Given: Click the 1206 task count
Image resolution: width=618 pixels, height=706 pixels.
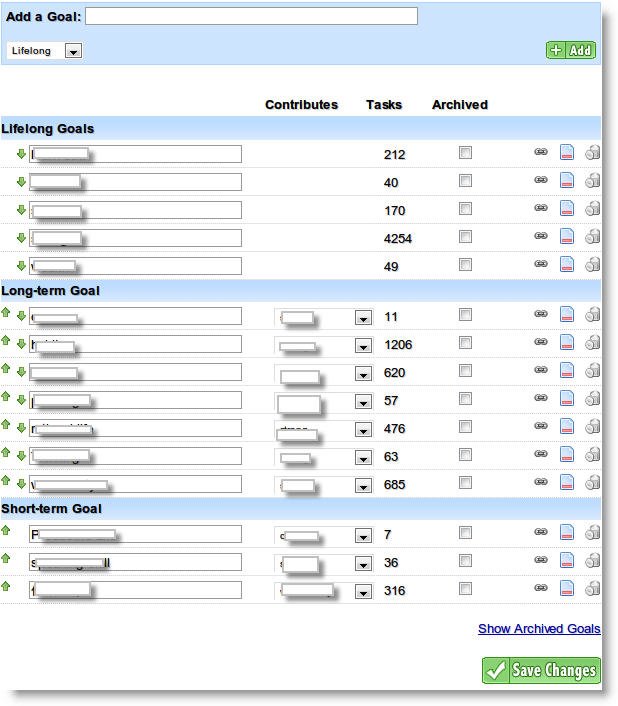Looking at the screenshot, I should tap(398, 345).
